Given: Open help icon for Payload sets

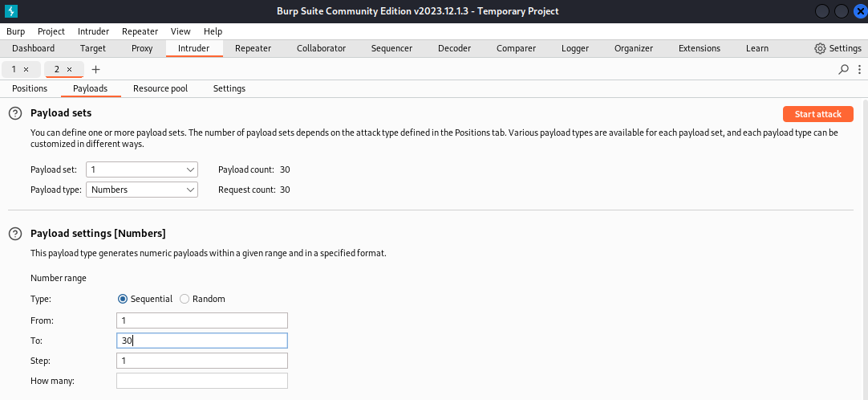Looking at the screenshot, I should (x=15, y=113).
